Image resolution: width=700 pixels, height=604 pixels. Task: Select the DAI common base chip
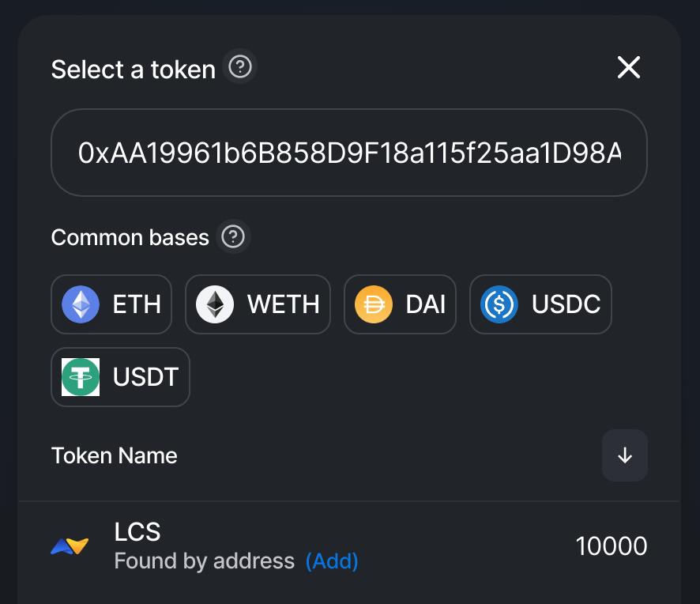coord(400,304)
